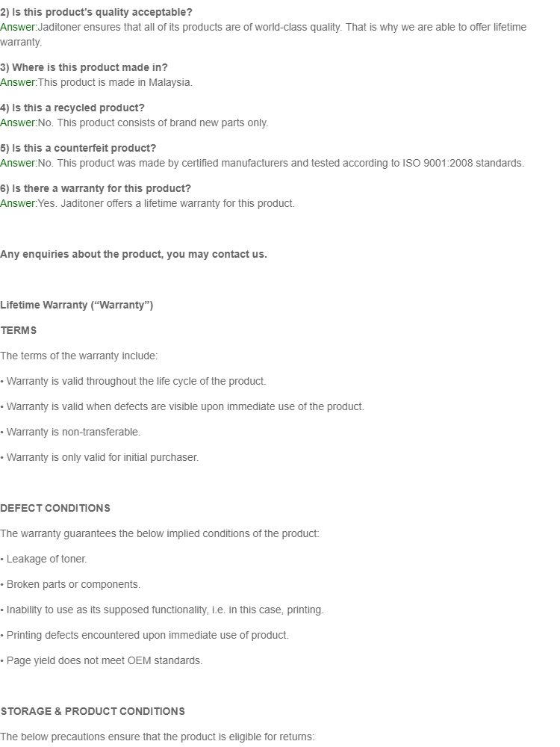Select the 'Is this a recycled product?' heading
The height and width of the screenshot is (747, 560).
[x=72, y=108]
